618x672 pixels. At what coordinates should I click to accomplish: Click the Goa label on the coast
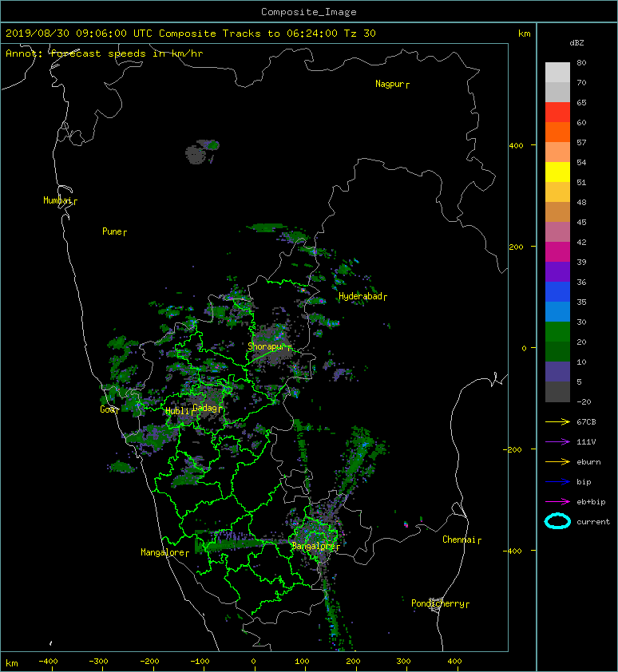click(x=107, y=409)
